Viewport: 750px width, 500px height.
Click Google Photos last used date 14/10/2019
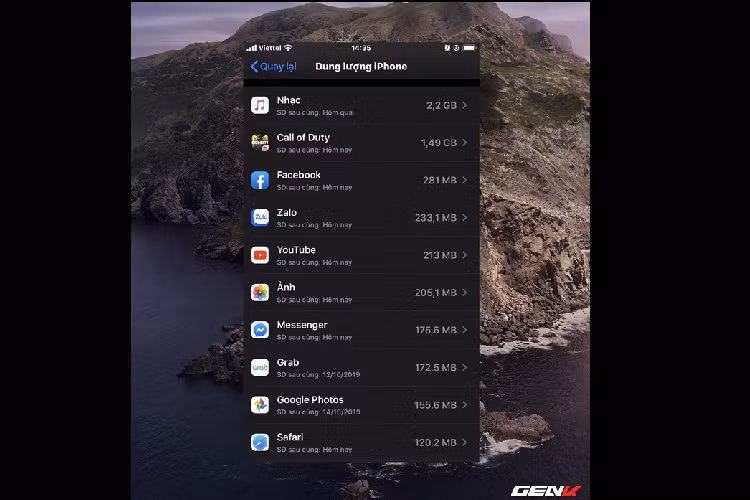(x=342, y=412)
